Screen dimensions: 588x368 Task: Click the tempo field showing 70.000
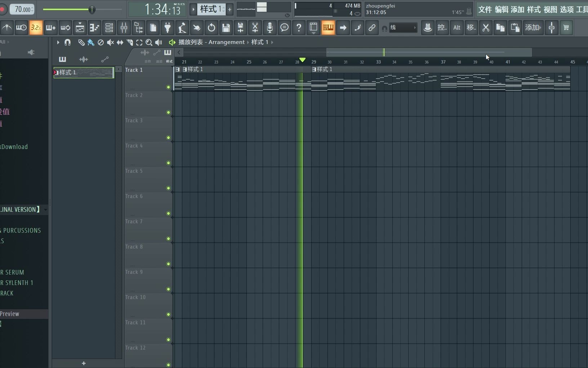pos(22,9)
